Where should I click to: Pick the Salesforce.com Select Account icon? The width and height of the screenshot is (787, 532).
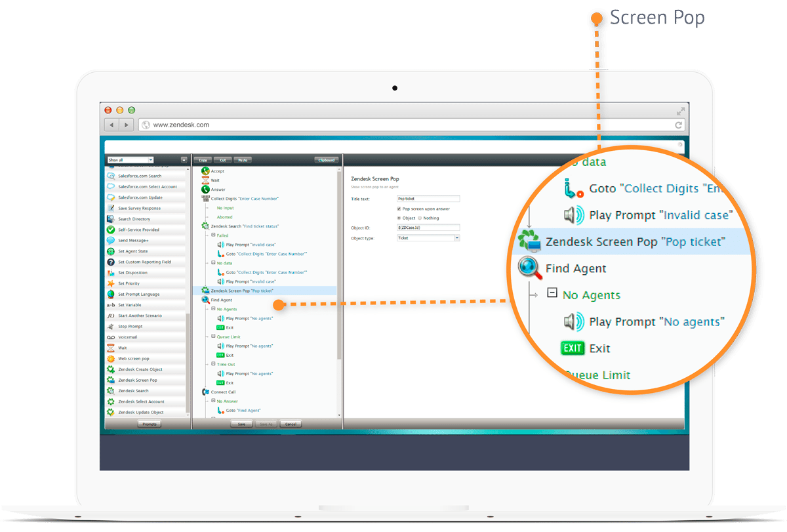[x=111, y=186]
